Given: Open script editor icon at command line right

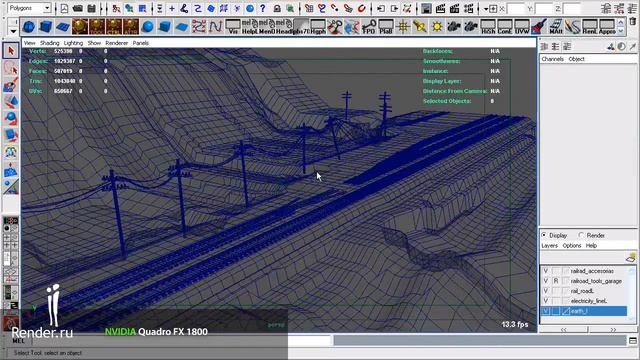Looking at the screenshot, I should click(x=632, y=340).
